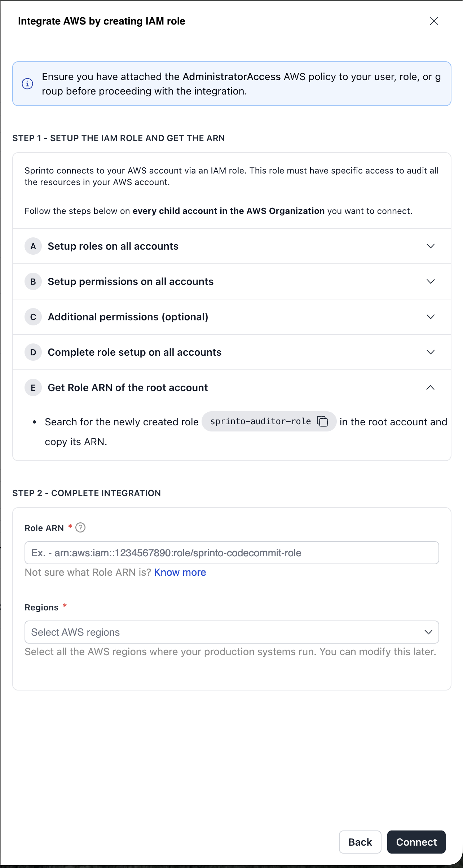Open the Know more link
463x868 pixels.
point(180,573)
